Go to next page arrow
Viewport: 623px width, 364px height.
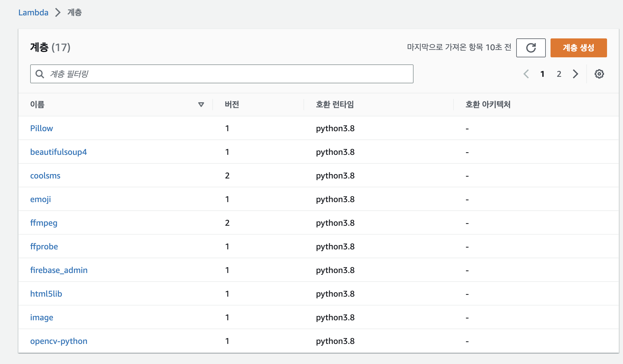point(575,74)
